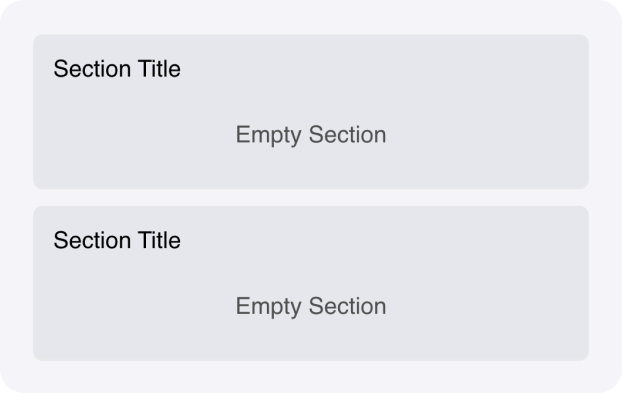This screenshot has width=622, height=393.
Task: Click blank area right of the top Empty Section label
Action: point(488,135)
